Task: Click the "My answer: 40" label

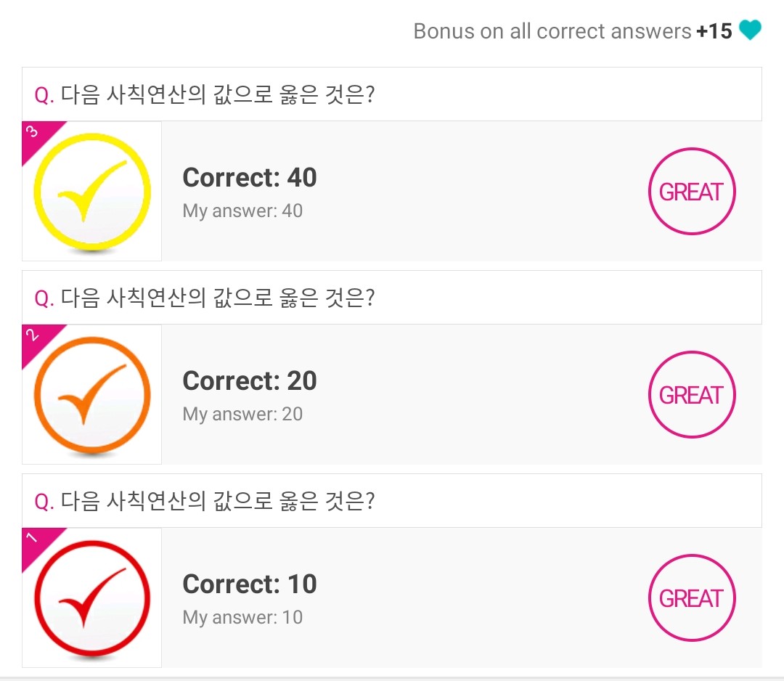Action: (242, 211)
